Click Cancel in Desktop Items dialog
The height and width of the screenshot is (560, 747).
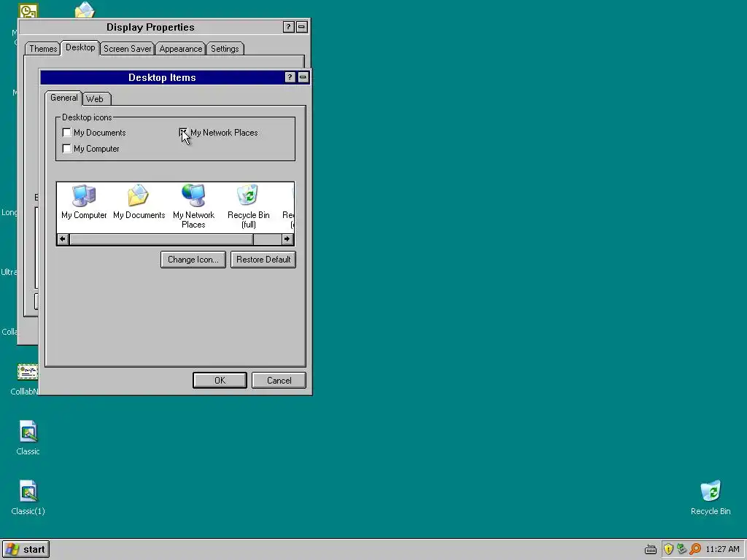click(279, 381)
